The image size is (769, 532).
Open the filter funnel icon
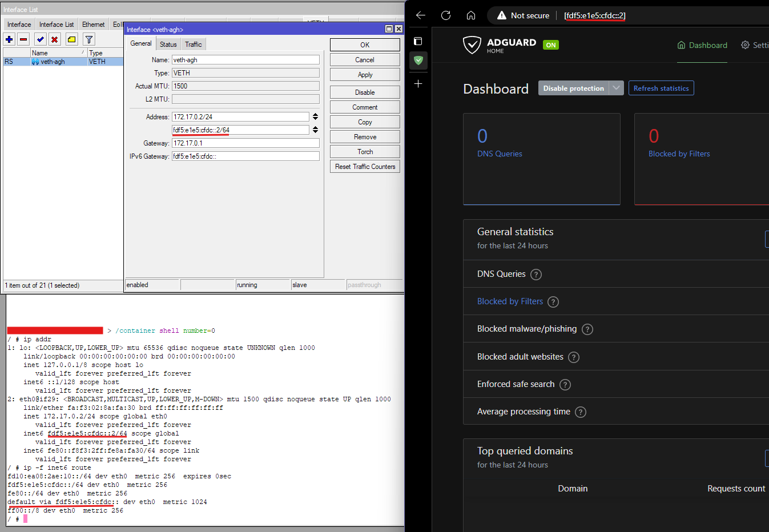(89, 39)
